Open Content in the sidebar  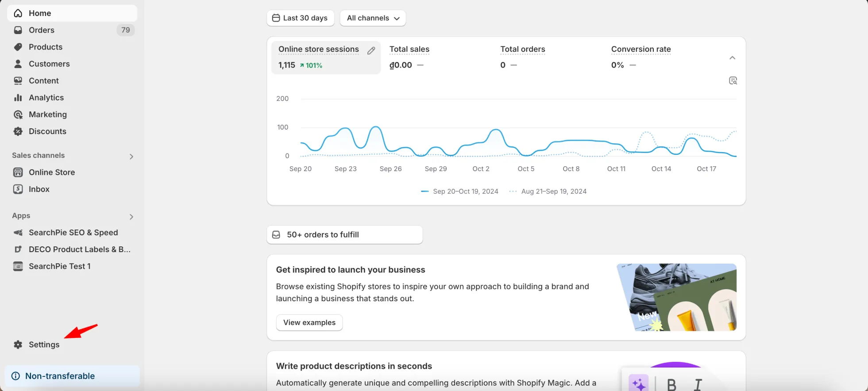[x=72, y=80]
